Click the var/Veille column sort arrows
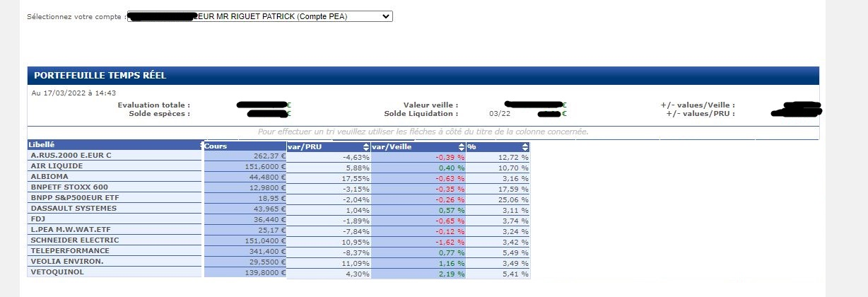The width and height of the screenshot is (868, 297). pos(461,146)
